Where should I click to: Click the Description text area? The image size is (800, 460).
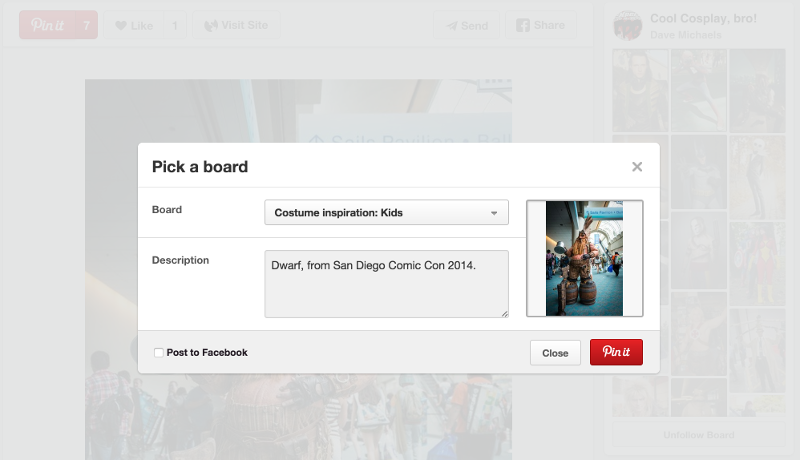pyautogui.click(x=386, y=284)
